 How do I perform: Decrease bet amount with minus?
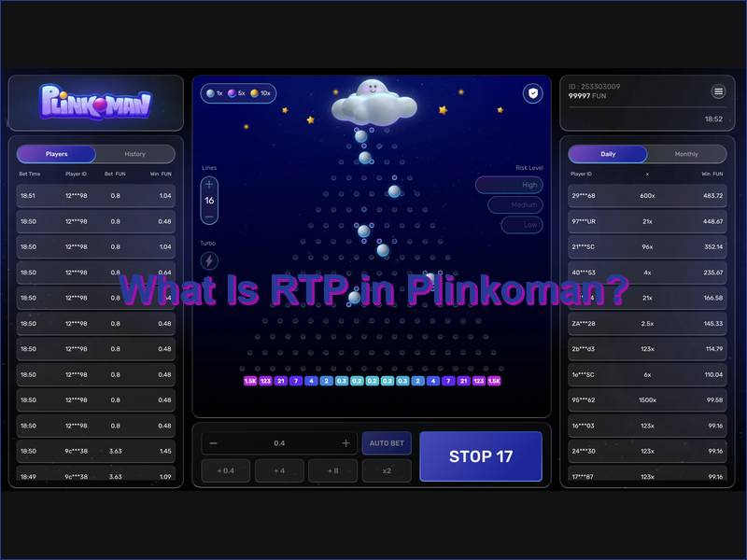214,443
